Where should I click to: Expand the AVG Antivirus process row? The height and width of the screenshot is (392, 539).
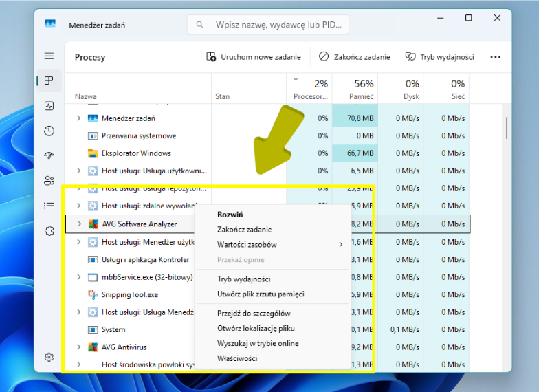pos(79,347)
